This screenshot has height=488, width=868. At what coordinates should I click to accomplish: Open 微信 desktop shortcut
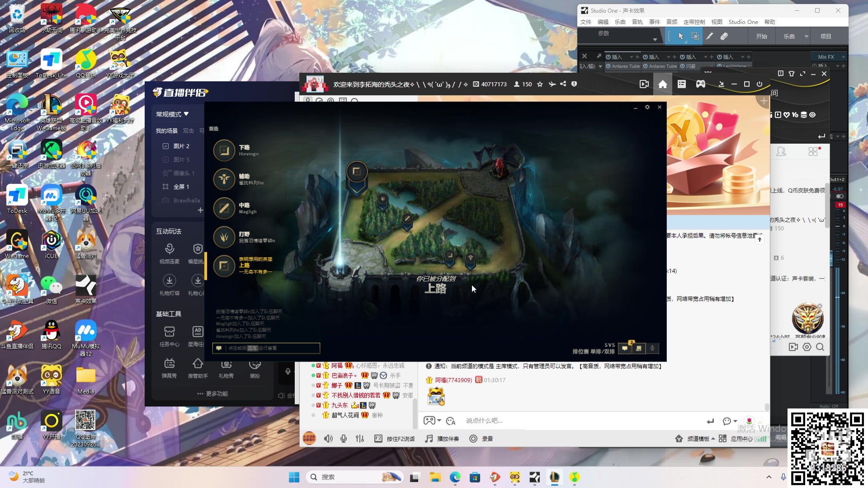point(52,289)
